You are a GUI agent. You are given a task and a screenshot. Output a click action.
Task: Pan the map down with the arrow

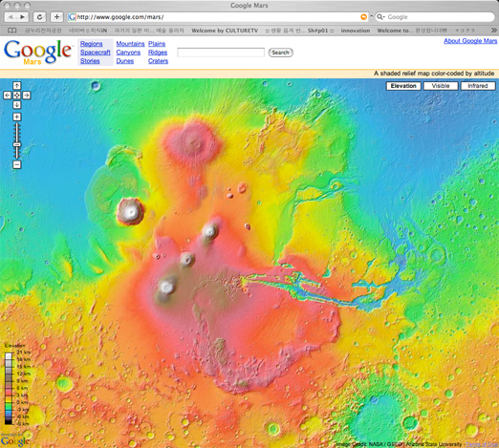pos(17,104)
